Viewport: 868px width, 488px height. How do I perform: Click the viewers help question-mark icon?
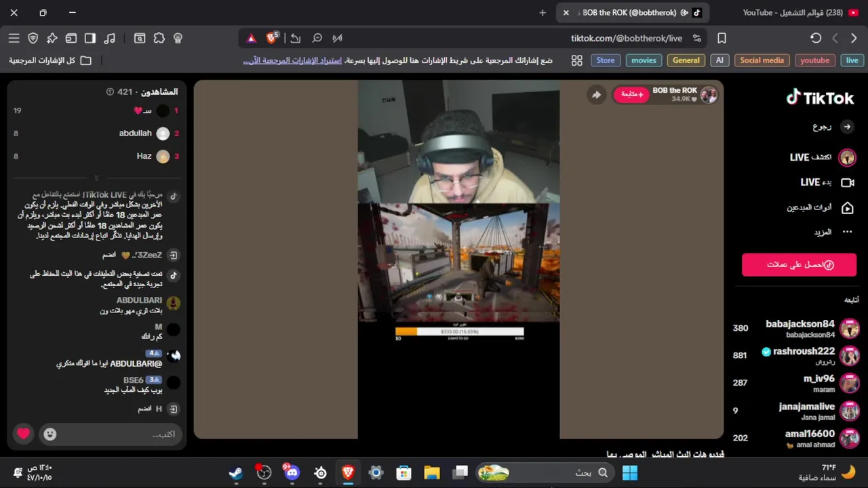[x=110, y=91]
